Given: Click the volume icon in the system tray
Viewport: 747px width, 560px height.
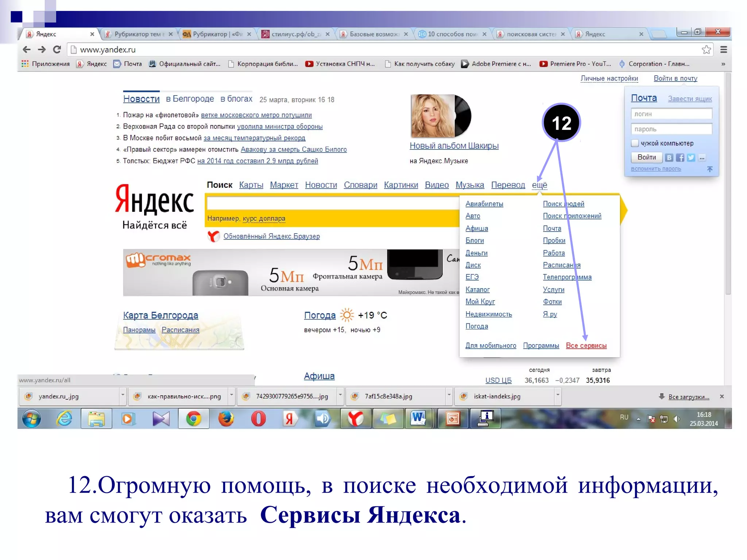Looking at the screenshot, I should (x=677, y=419).
